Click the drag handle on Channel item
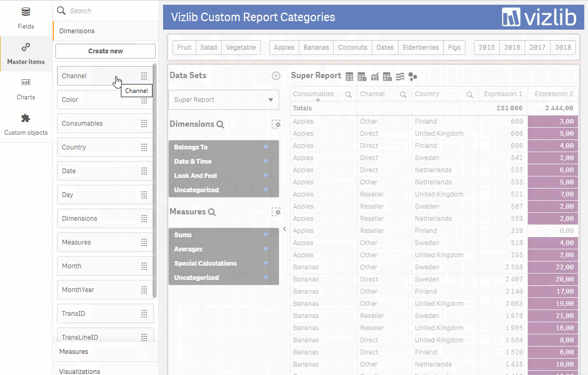This screenshot has height=375, width=588. click(x=144, y=76)
